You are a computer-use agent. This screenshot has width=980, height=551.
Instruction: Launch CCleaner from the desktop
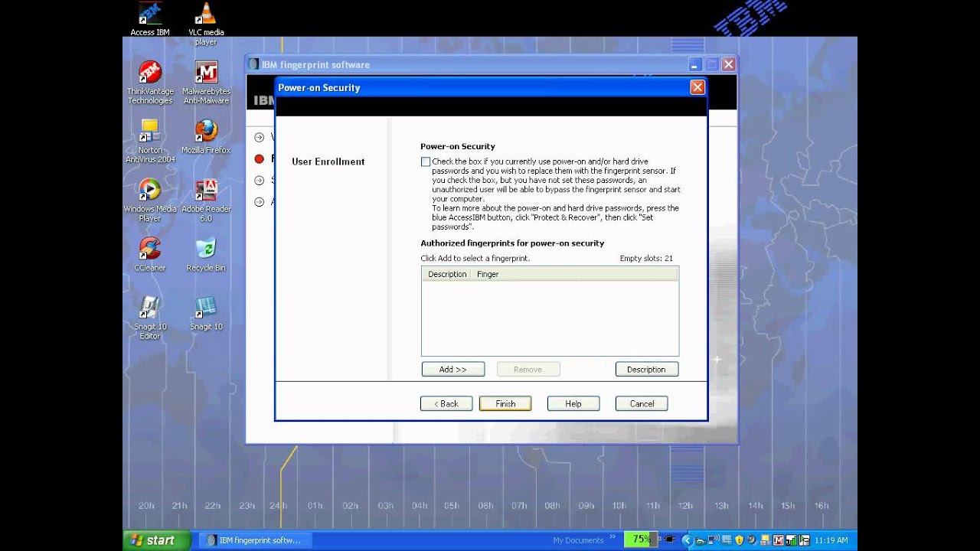click(150, 255)
